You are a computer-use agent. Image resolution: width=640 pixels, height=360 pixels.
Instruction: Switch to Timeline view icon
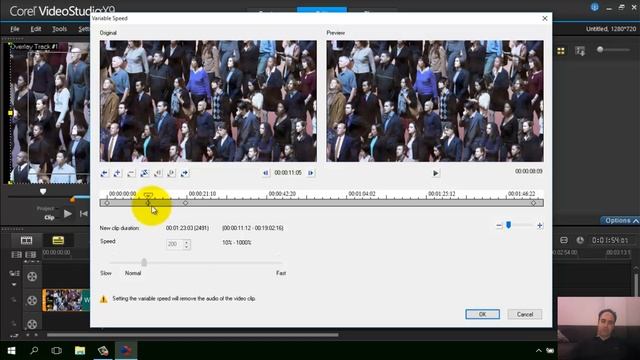pyautogui.click(x=58, y=240)
